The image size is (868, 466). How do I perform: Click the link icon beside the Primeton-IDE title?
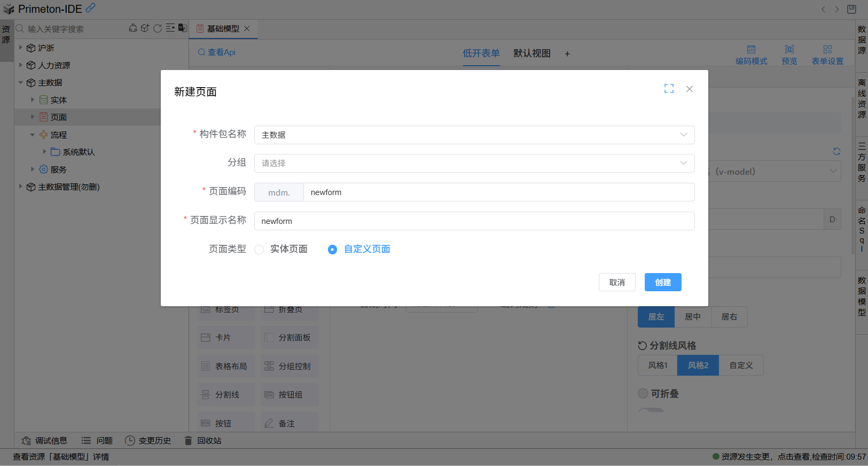[91, 8]
